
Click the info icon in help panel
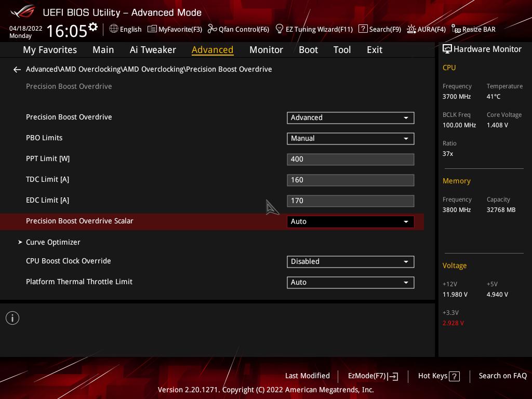(x=12, y=318)
